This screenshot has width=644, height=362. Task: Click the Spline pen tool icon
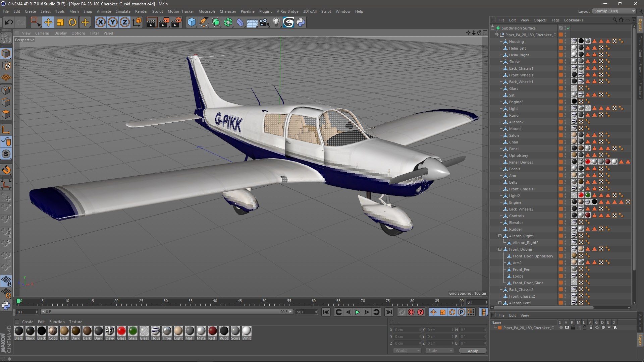(204, 22)
